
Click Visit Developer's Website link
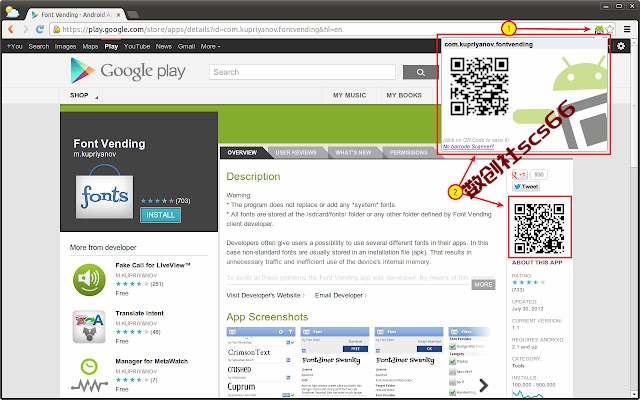coord(265,295)
